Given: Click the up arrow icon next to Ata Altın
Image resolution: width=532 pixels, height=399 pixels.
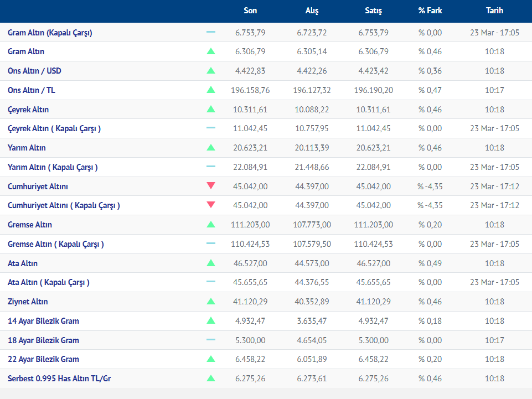Looking at the screenshot, I should coord(210,263).
